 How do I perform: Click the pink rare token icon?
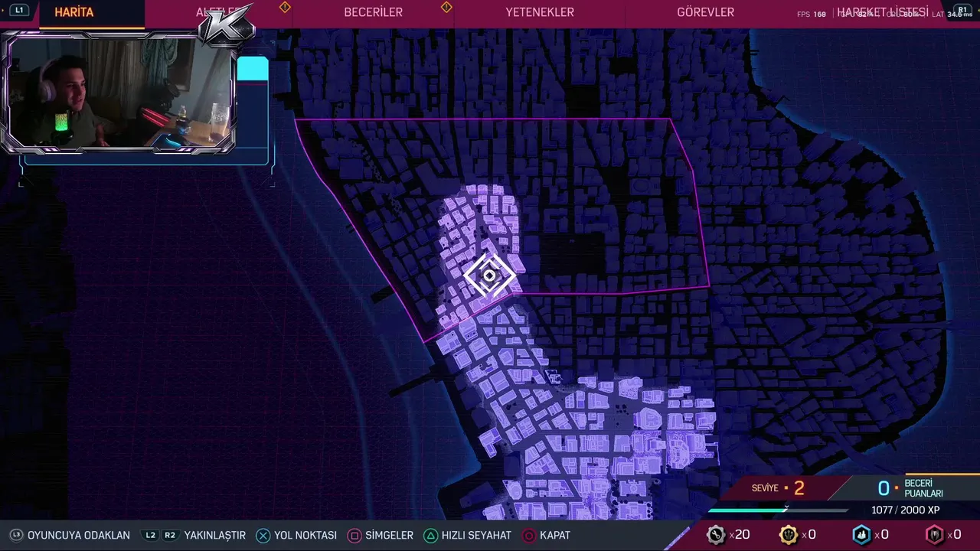pos(934,535)
